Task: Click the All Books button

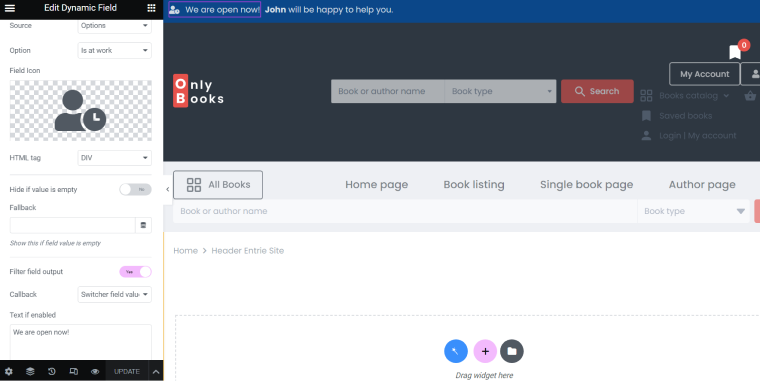Action: 218,185
